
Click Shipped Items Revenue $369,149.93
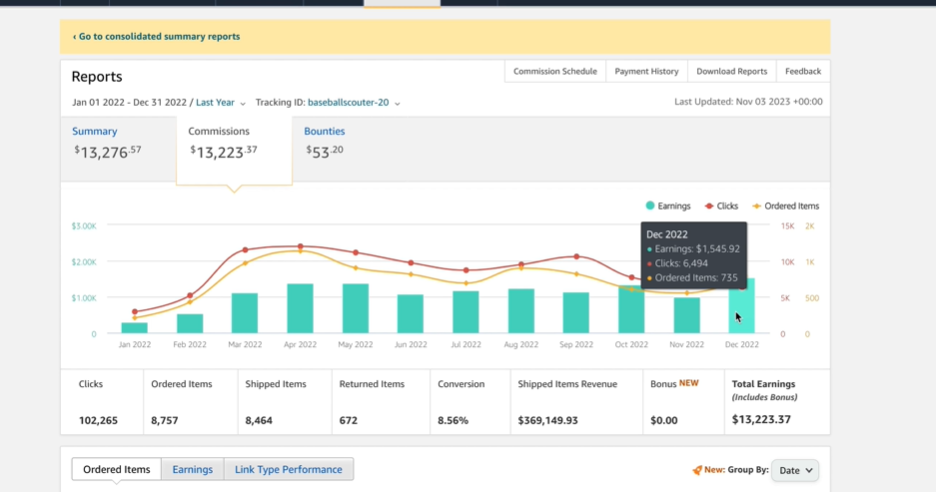tap(548, 420)
